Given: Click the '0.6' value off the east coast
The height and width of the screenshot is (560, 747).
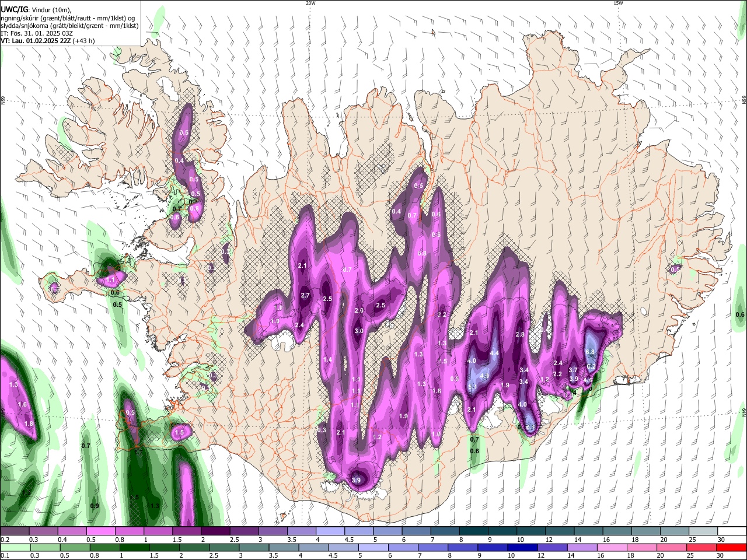Looking at the screenshot, I should 740,314.
